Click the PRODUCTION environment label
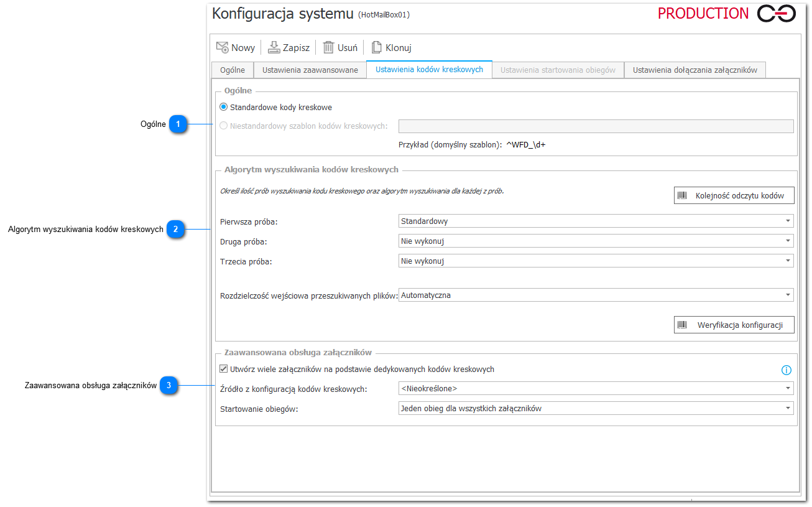This screenshot has width=812, height=507. (x=703, y=14)
